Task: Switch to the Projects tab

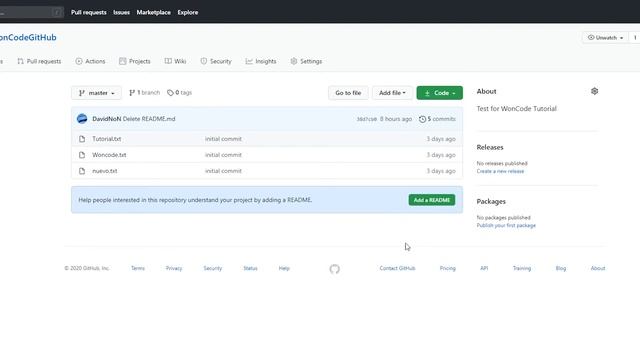Action: [x=135, y=61]
